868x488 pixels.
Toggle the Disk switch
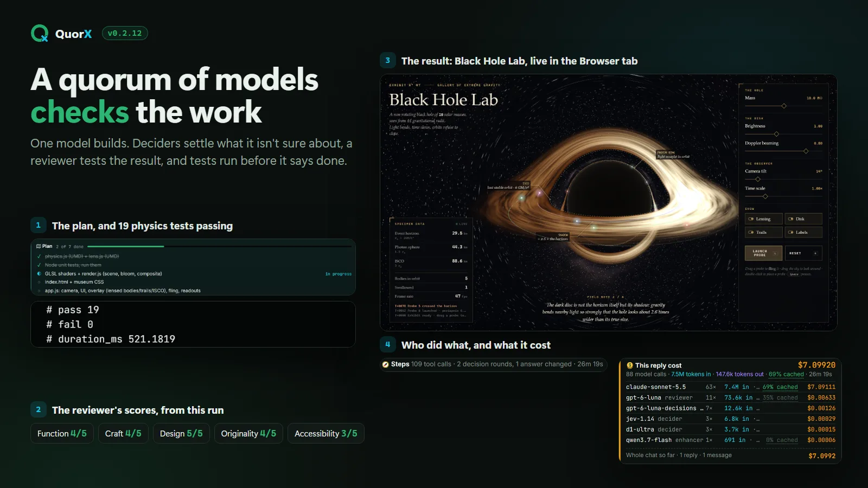tap(803, 219)
